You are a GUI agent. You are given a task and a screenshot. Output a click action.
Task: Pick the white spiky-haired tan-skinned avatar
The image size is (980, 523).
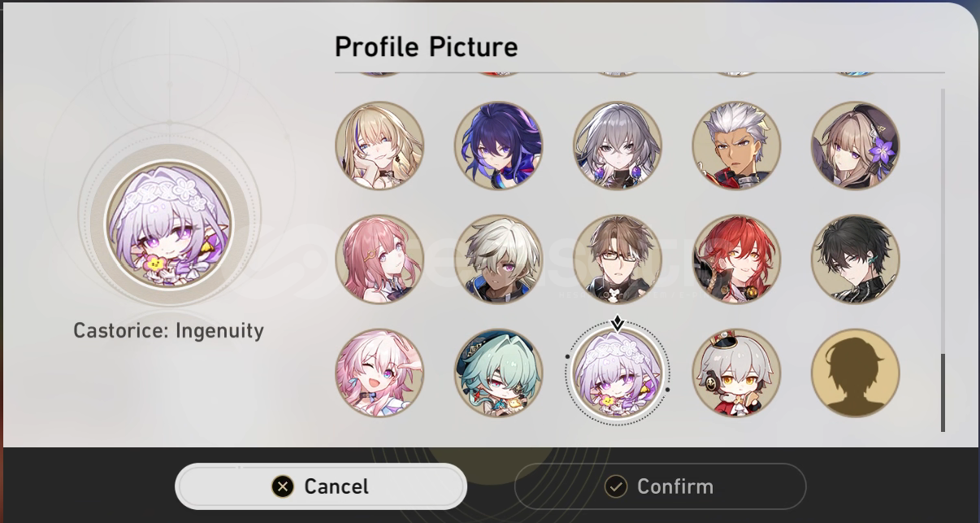pyautogui.click(x=736, y=146)
